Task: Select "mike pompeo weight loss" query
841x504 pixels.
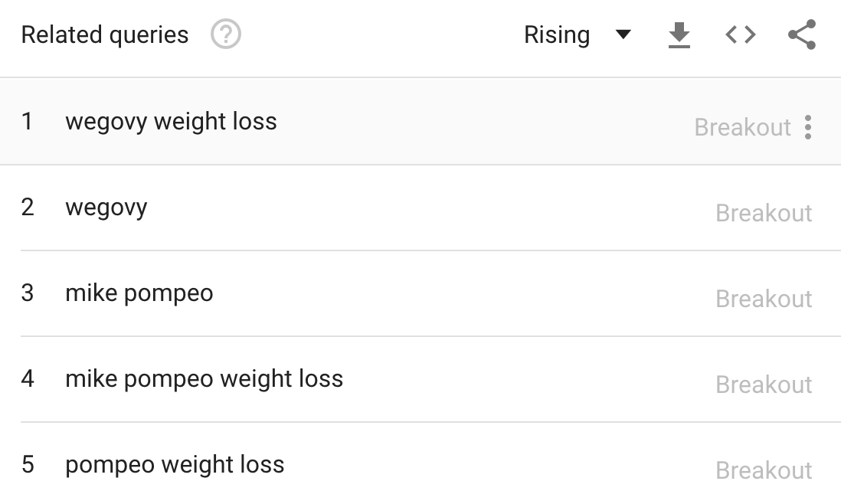Action: (203, 379)
